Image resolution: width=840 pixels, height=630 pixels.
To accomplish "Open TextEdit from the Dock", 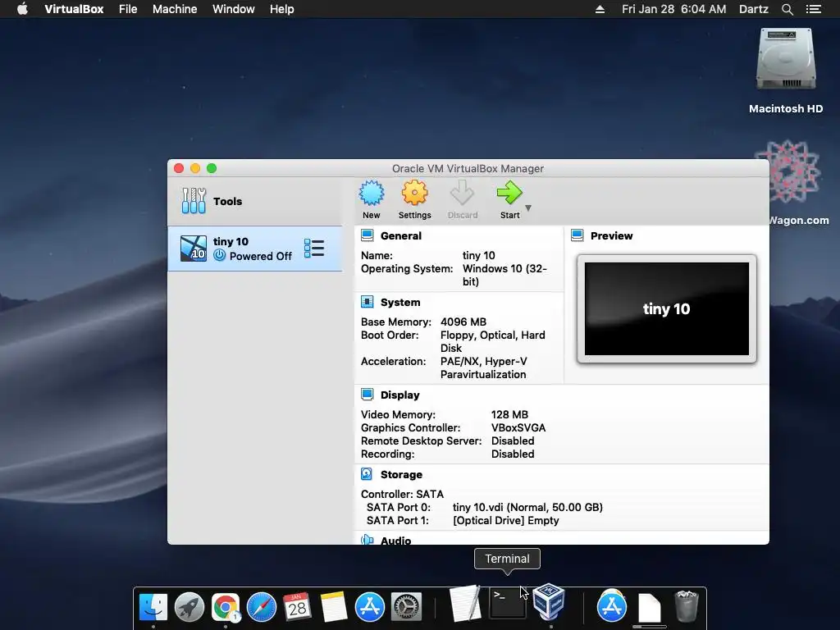I will click(464, 604).
